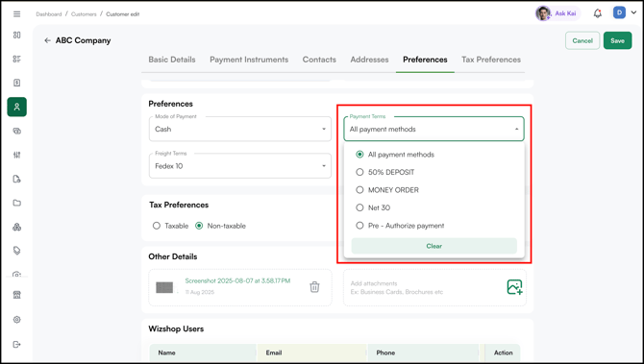Select the MONEY ORDER radio option
The height and width of the screenshot is (364, 644).
[x=359, y=189]
